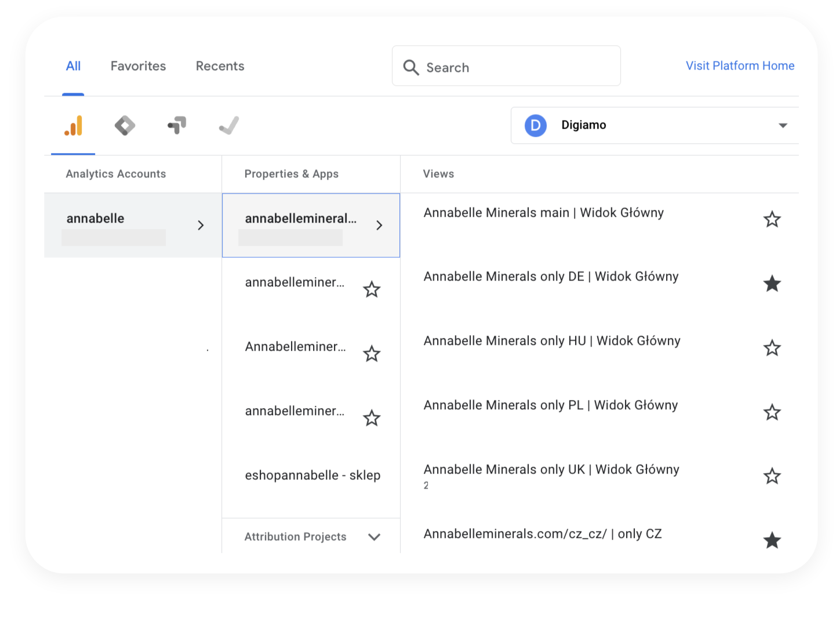Unstar the Annabelle Minerals only DE view
Image resolution: width=840 pixels, height=633 pixels.
tap(772, 284)
